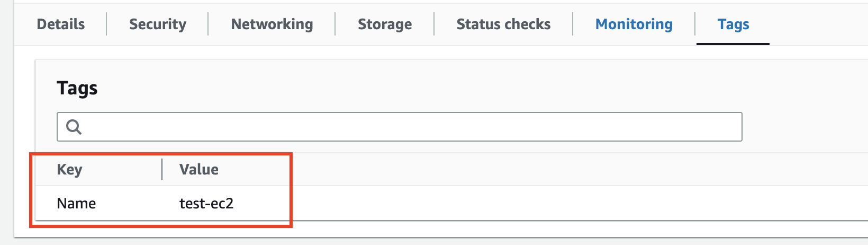Select the Tags tab
The height and width of the screenshot is (245, 868).
pos(734,24)
